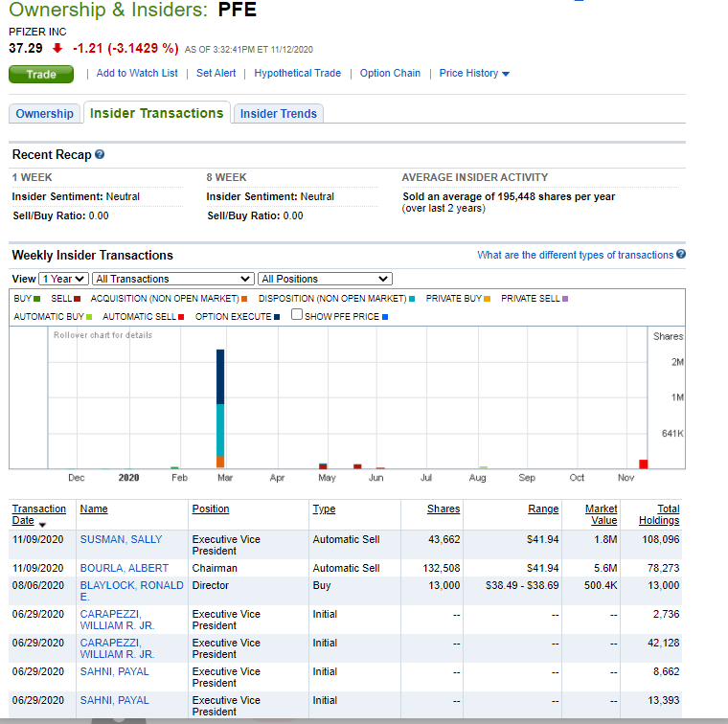
Task: Click the Price History link text
Action: pyautogui.click(x=469, y=74)
